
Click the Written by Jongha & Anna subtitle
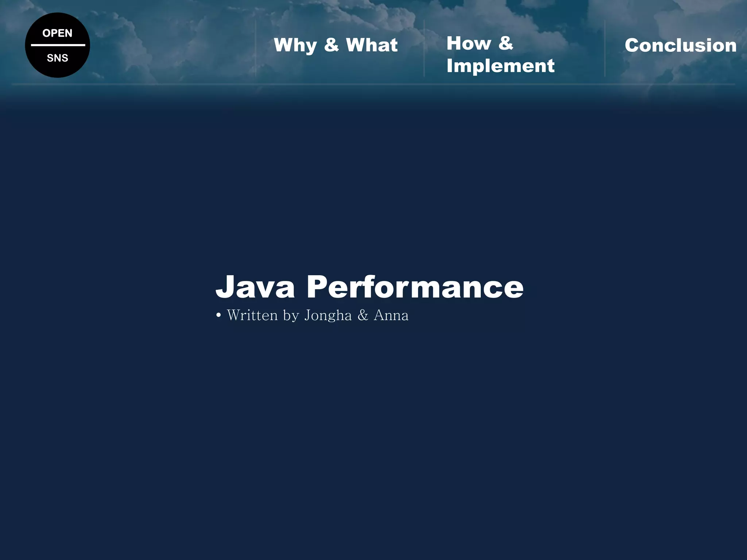point(317,315)
